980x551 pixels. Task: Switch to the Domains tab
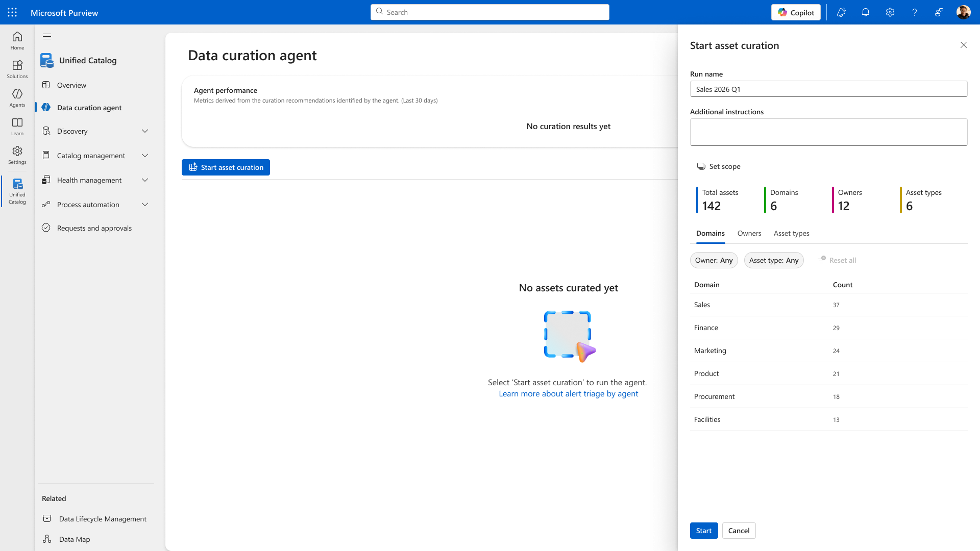(710, 233)
